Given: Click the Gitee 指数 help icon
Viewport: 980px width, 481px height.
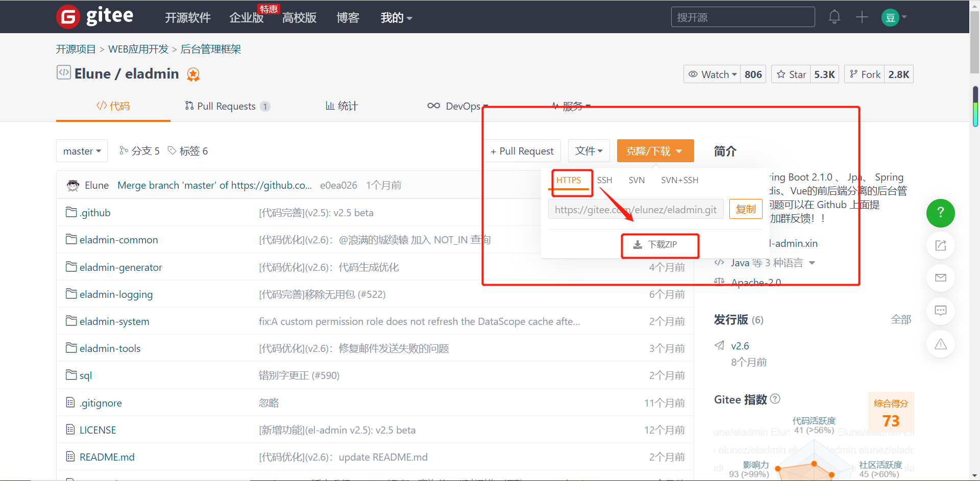Looking at the screenshot, I should click(x=775, y=399).
